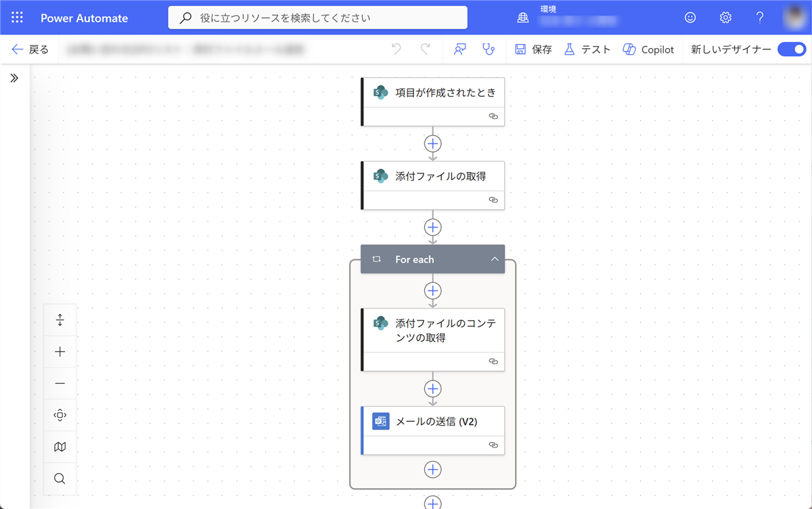Viewport: 812px width, 509px height.
Task: Click the resource search input field
Action: pyautogui.click(x=318, y=18)
